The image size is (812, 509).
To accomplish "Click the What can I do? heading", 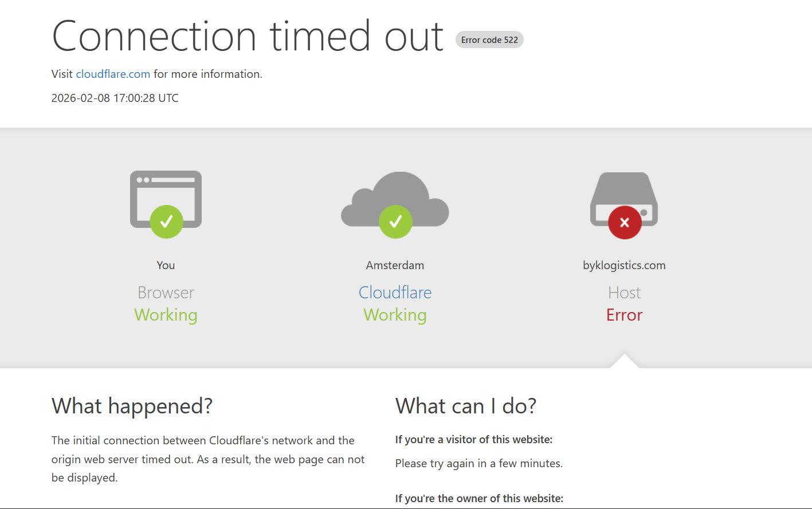I will click(x=466, y=406).
